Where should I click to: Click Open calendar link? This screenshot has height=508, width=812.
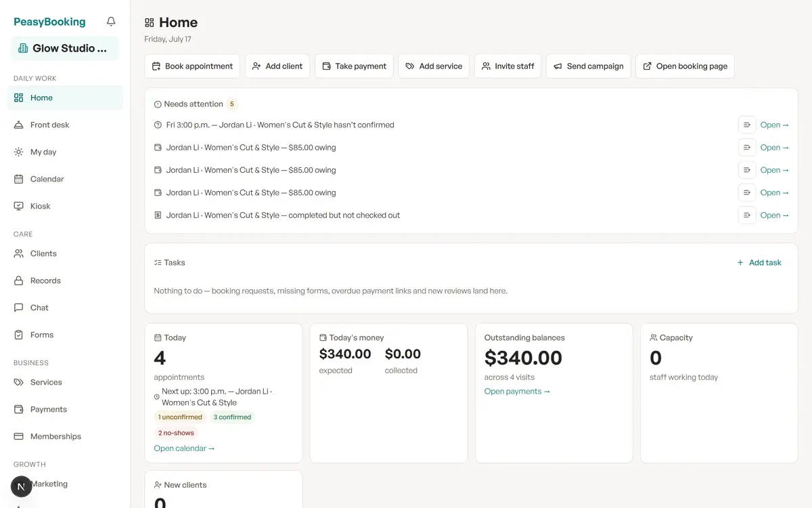pyautogui.click(x=184, y=448)
